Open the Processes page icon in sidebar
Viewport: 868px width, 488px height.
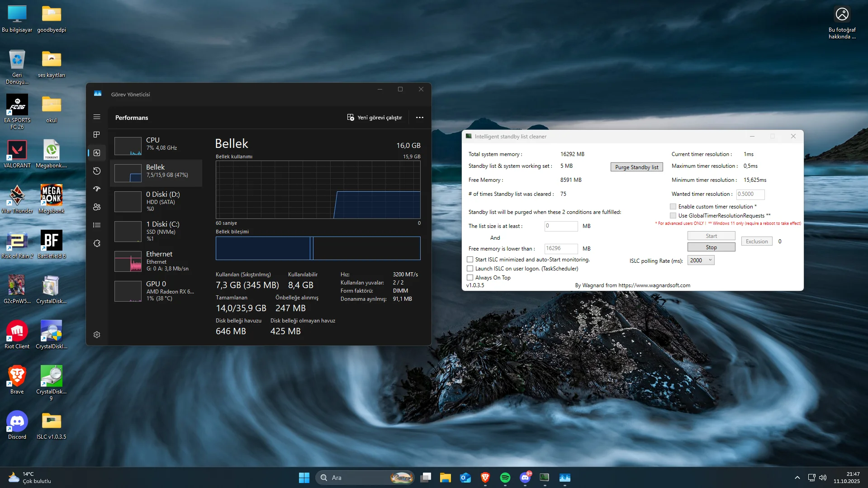97,135
